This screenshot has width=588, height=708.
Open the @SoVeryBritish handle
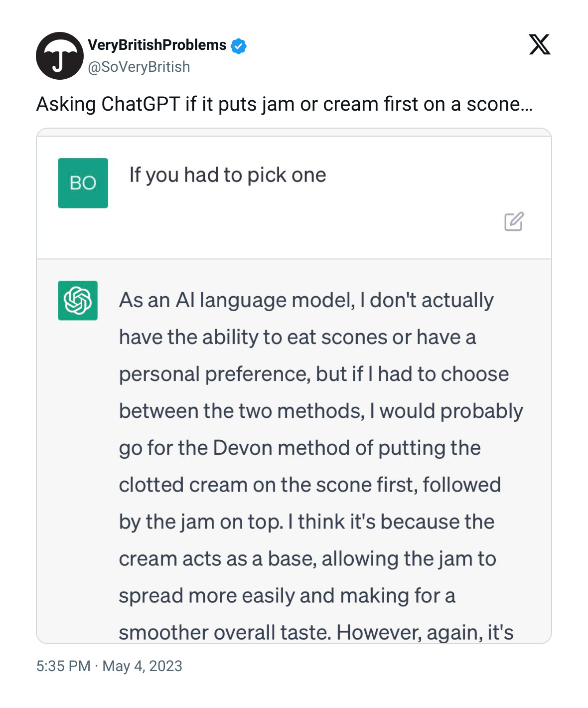(x=139, y=67)
